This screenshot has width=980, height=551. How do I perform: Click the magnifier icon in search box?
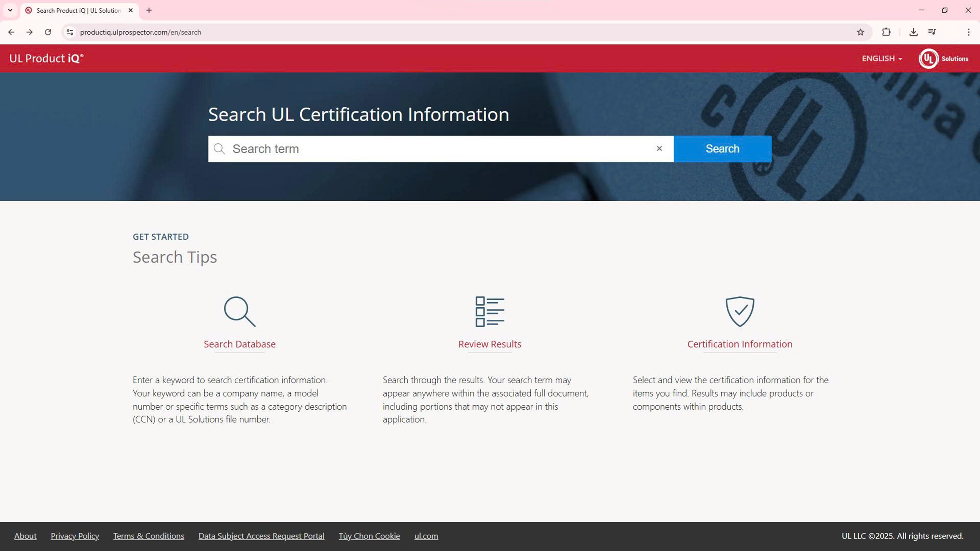[219, 149]
